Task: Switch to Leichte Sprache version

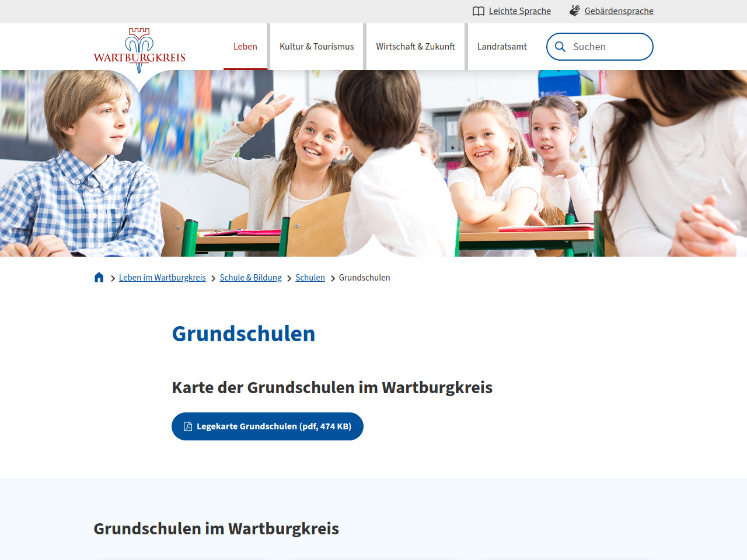Action: pos(519,11)
